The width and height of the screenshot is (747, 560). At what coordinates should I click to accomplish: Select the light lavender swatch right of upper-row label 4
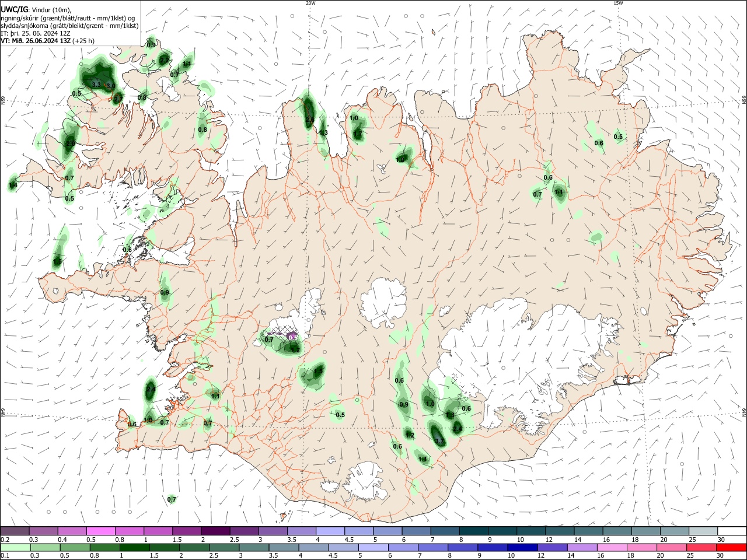pos(330,531)
